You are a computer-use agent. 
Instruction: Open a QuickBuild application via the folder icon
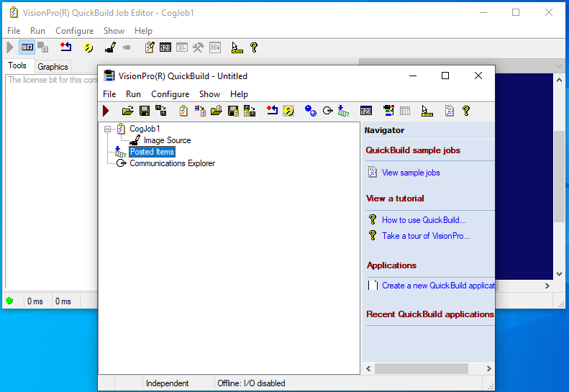coord(128,111)
